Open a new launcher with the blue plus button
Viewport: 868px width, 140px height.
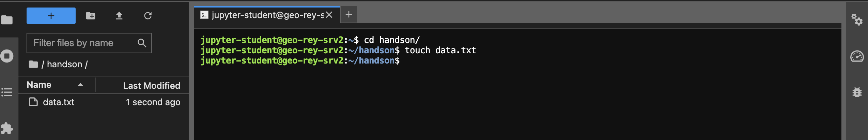pos(51,16)
